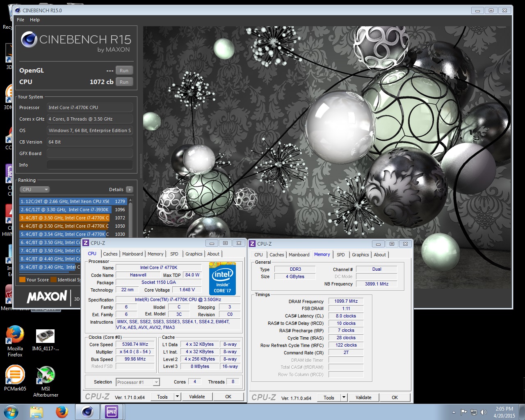Maximize the Cinebench window
Viewport: 525px width, 420px height.
click(491, 10)
